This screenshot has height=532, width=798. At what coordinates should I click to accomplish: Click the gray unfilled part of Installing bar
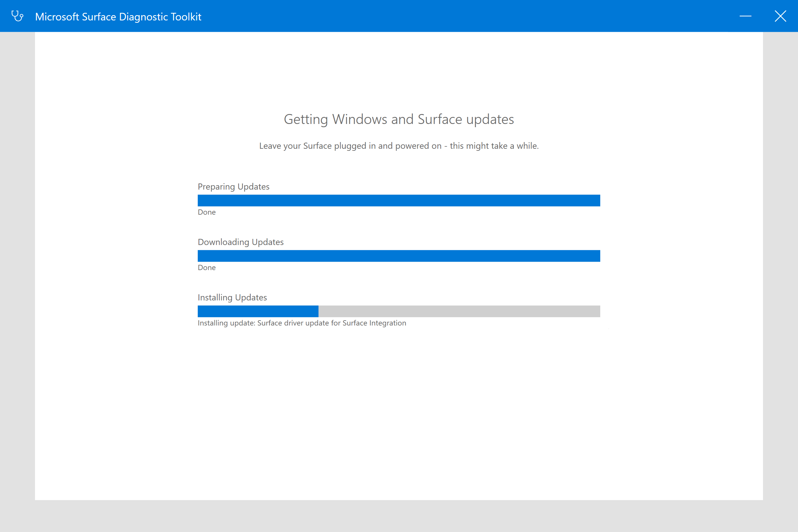point(459,311)
